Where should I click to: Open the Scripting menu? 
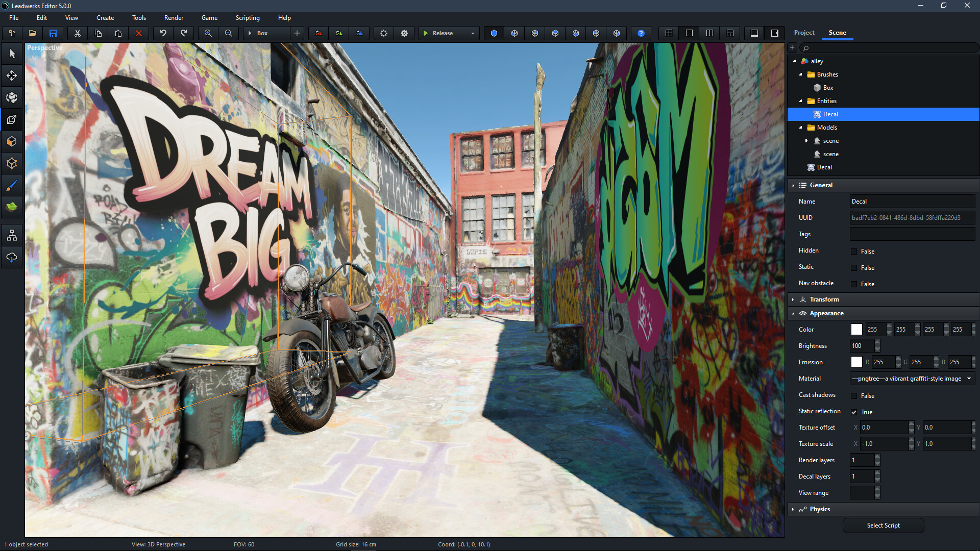pyautogui.click(x=247, y=17)
